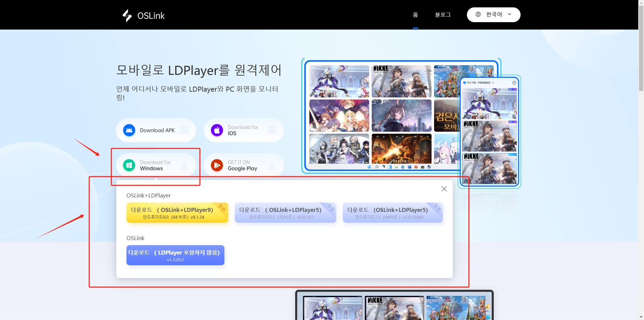Click the Windows logo icon
Screen dimensions: 644x320
129,165
